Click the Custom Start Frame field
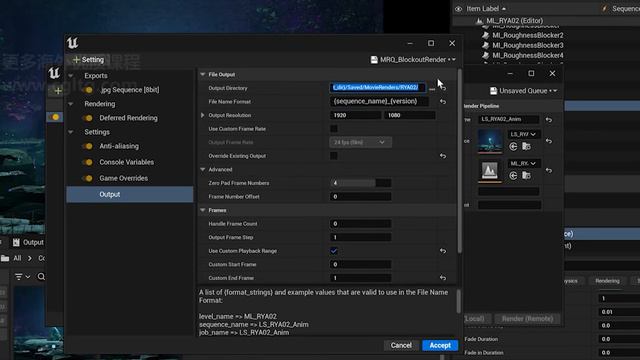640x360 pixels. click(360, 264)
